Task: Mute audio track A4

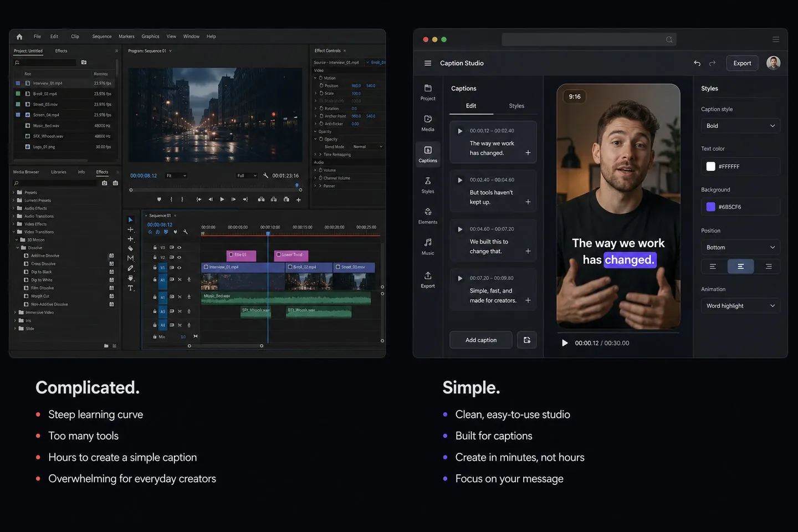Action: pos(180,325)
